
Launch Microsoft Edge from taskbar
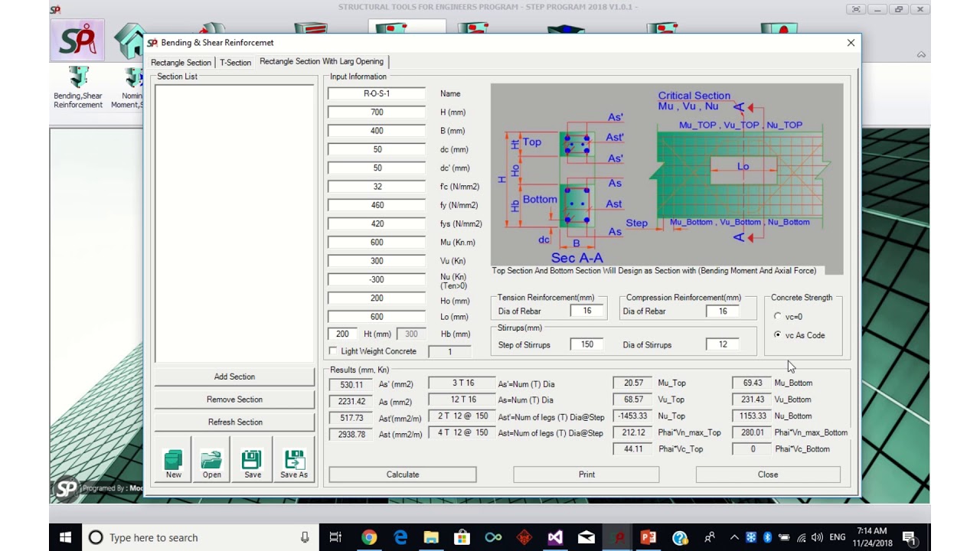[400, 537]
